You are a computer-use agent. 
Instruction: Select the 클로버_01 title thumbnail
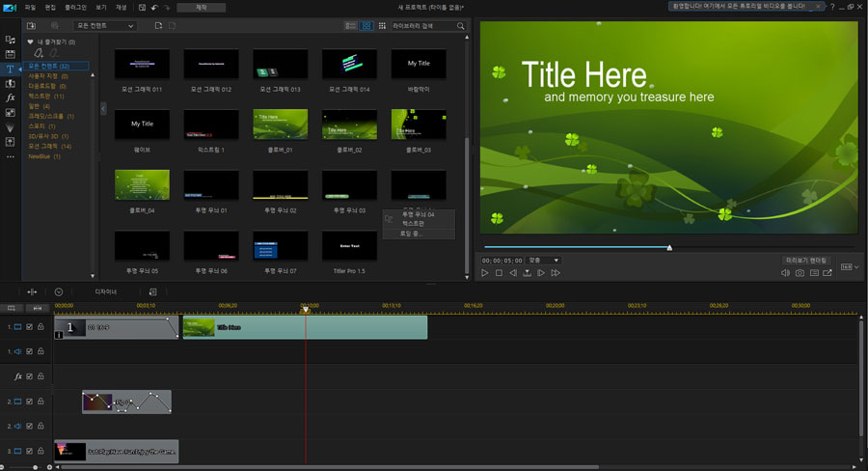click(x=280, y=125)
